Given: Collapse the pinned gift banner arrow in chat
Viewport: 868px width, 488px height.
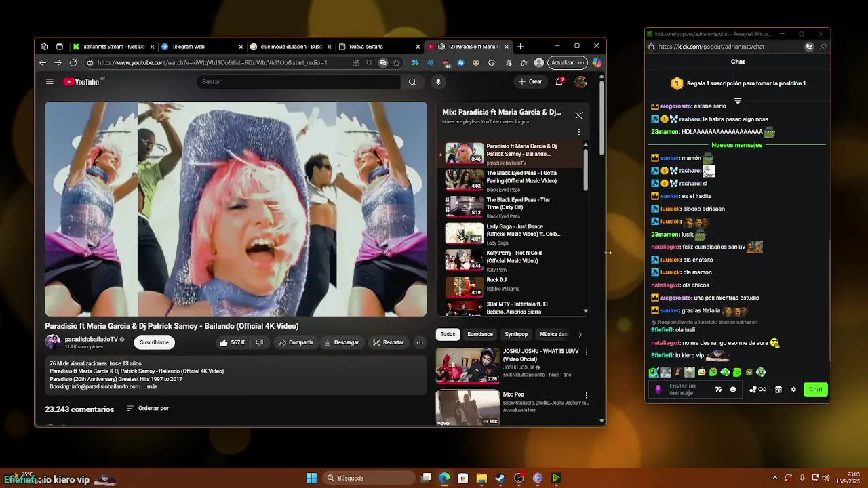Looking at the screenshot, I should (x=738, y=101).
